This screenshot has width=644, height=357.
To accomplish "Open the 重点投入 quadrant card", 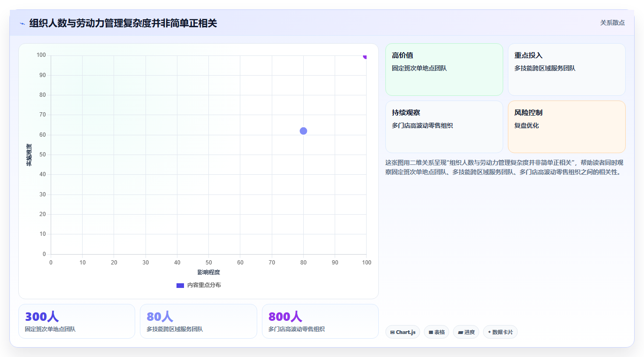I will click(x=567, y=70).
